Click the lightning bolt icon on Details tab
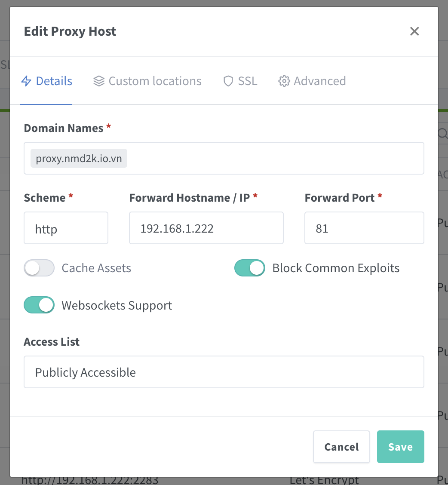 tap(27, 81)
